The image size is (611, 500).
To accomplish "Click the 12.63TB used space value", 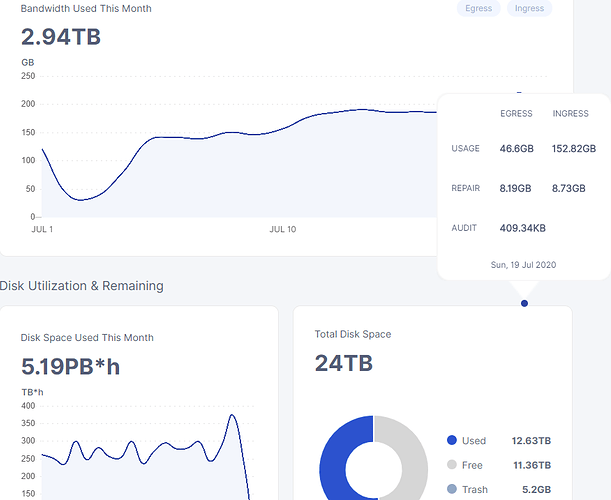I will pos(531,441).
